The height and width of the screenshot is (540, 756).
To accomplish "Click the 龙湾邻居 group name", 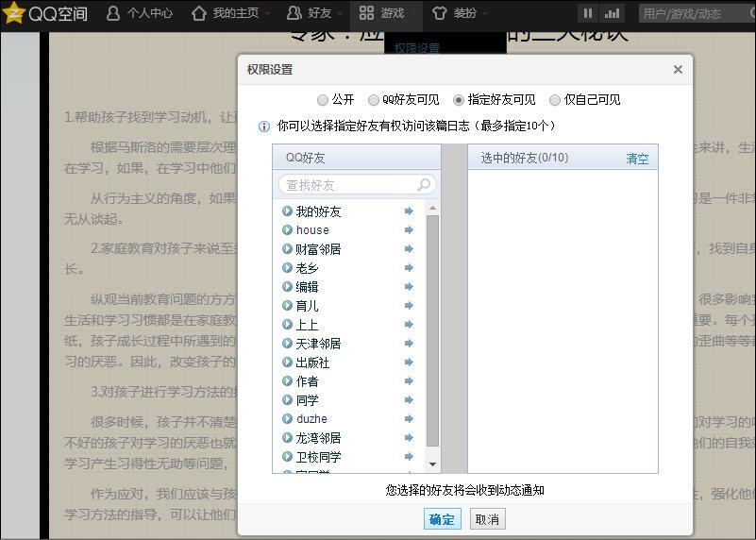I will click(x=318, y=438).
